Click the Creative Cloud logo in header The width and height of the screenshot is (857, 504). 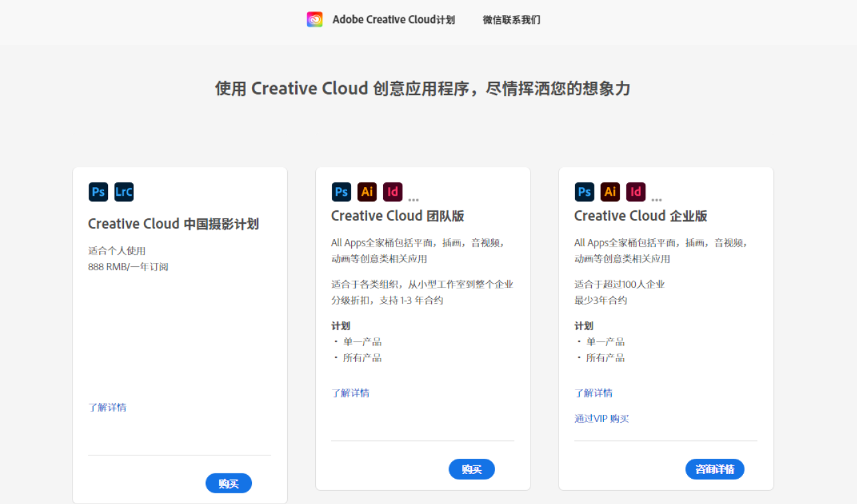pos(315,19)
